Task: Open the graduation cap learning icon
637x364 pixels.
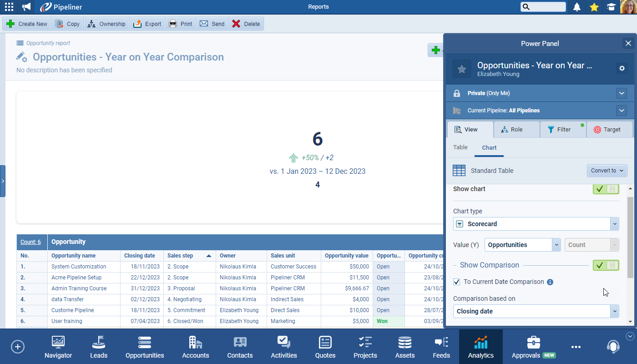Action: 611,7
